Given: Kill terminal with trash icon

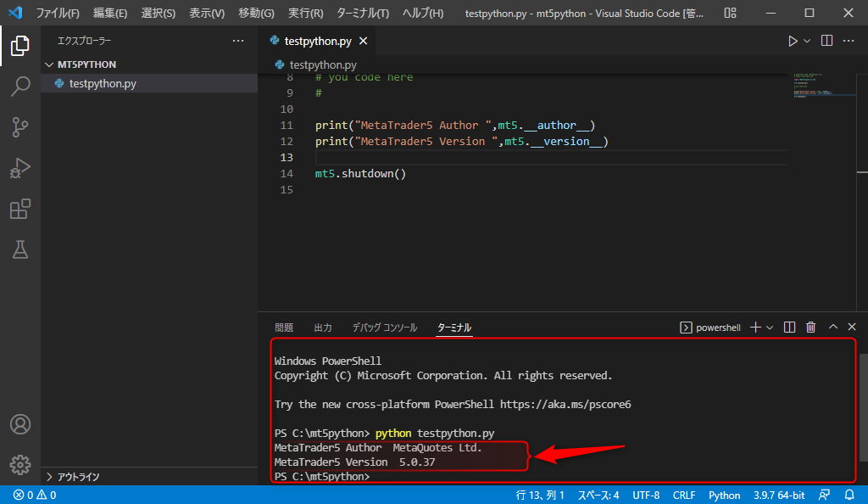Looking at the screenshot, I should tap(811, 328).
